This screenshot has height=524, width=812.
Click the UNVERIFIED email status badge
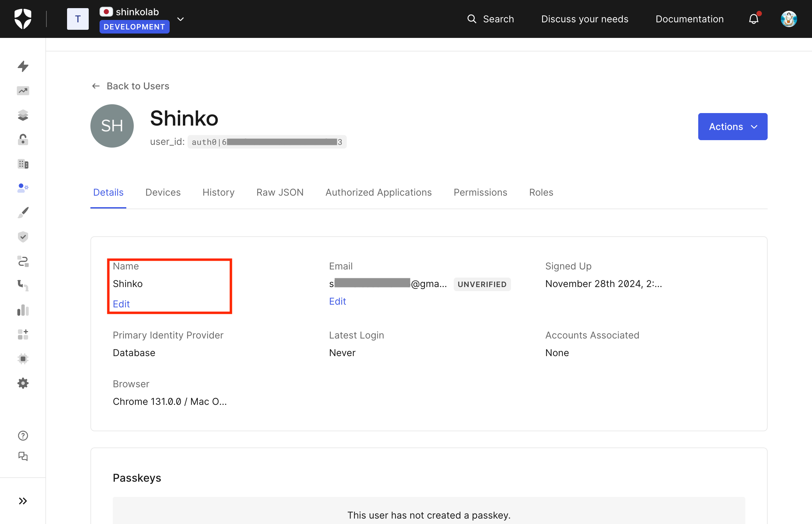(482, 284)
